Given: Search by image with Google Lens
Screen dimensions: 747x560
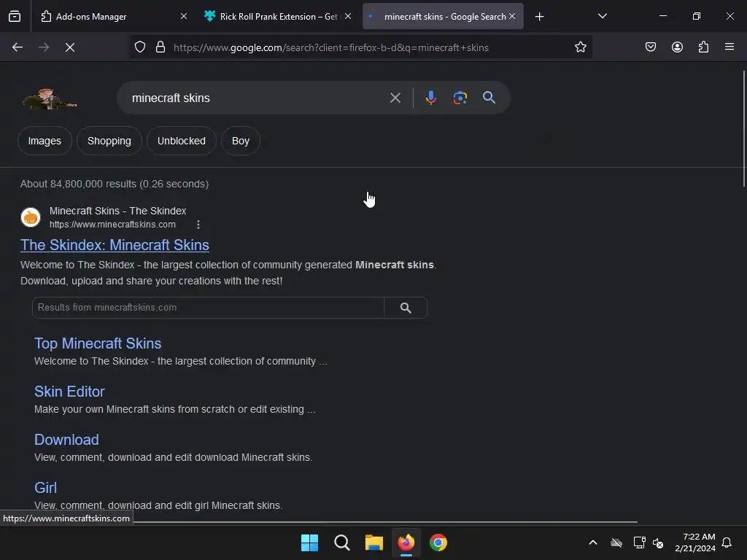Looking at the screenshot, I should [x=460, y=98].
